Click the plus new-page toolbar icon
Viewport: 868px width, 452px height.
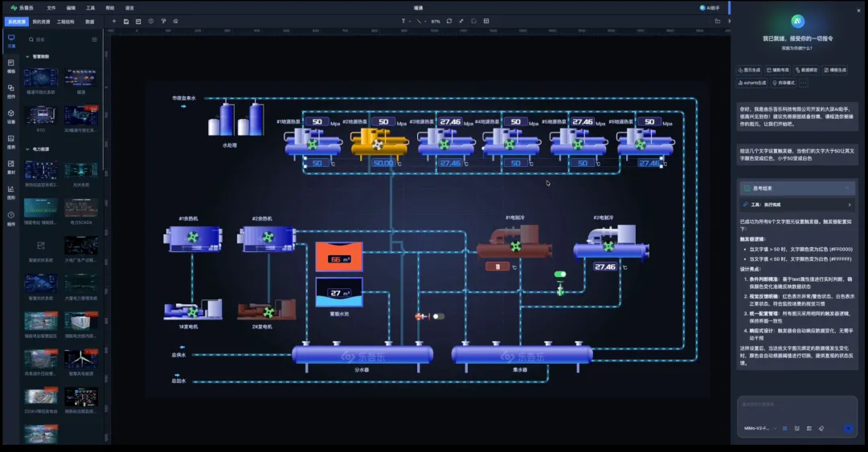114,21
